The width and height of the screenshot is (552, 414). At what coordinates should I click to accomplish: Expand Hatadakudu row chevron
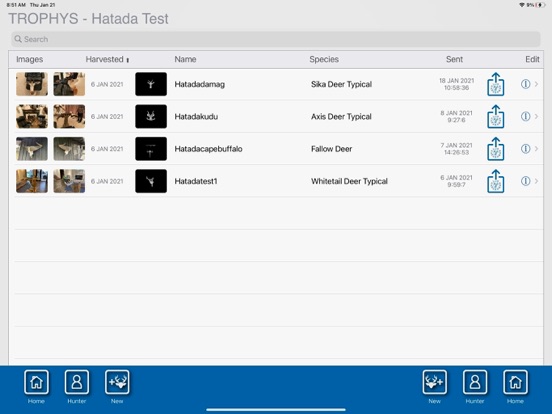[537, 117]
